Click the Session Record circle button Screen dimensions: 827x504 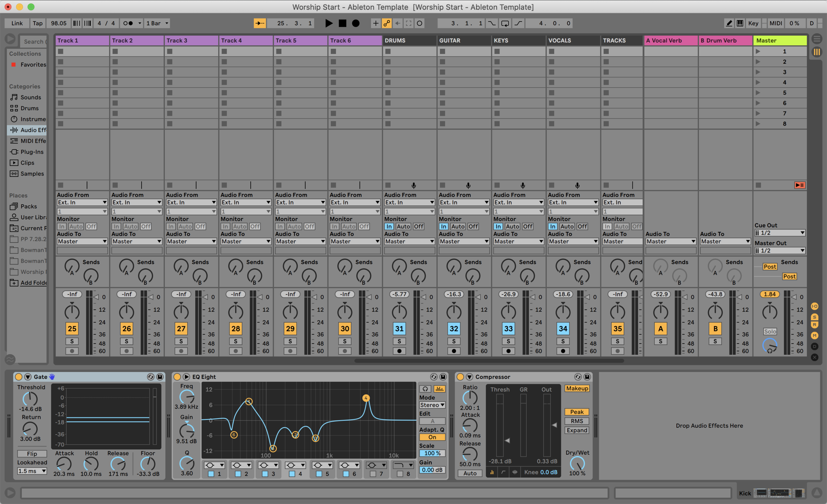[419, 23]
